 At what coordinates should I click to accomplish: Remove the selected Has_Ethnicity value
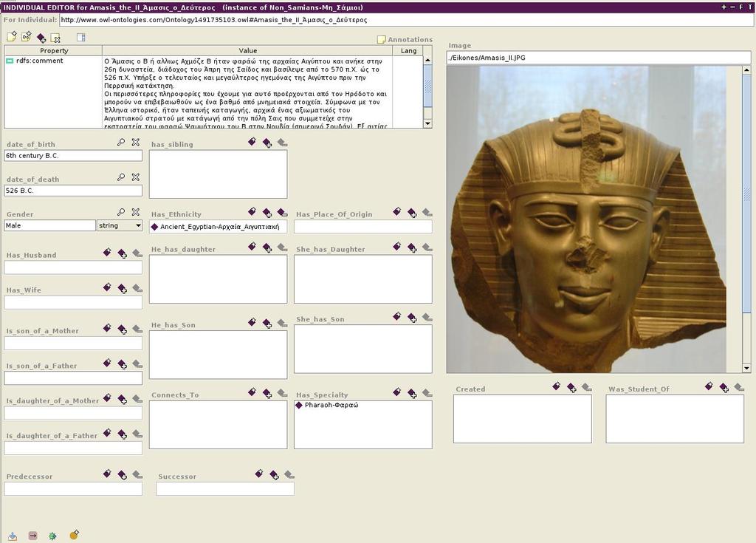pos(282,212)
